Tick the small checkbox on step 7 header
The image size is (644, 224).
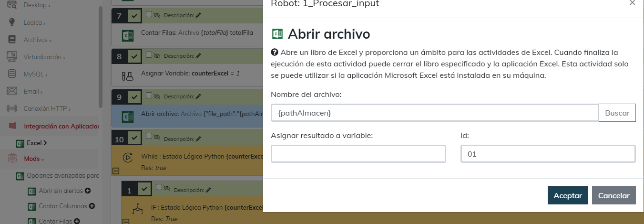point(149,15)
